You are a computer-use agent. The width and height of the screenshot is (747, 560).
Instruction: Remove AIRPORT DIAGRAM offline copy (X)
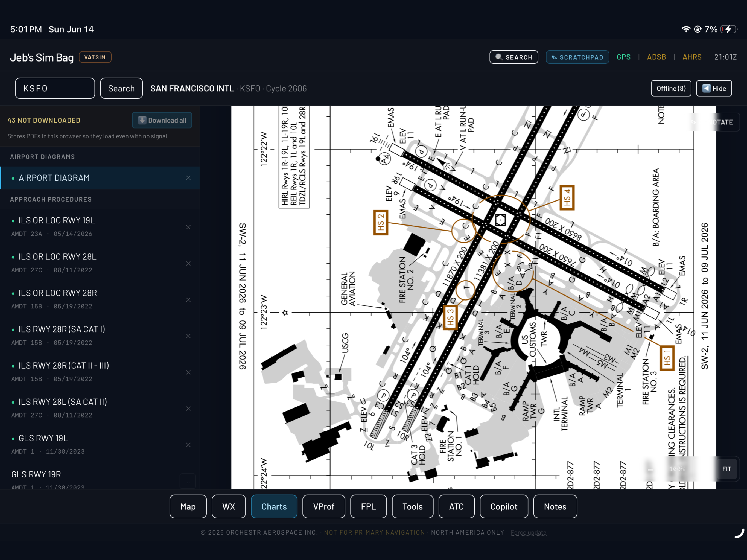tap(188, 178)
